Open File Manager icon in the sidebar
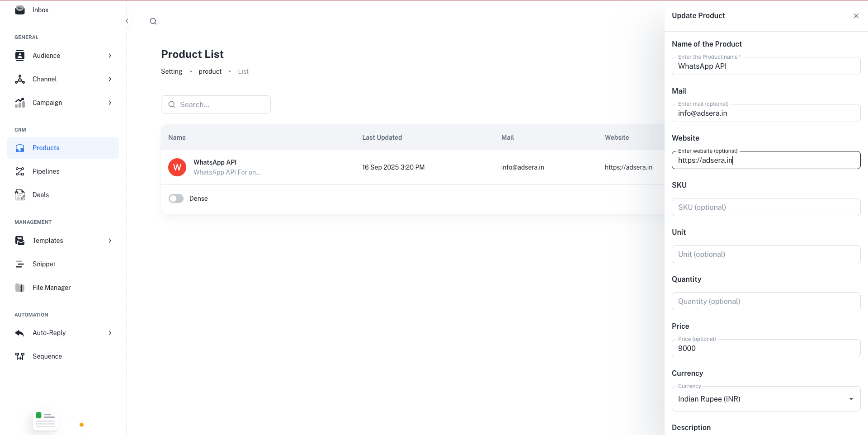868x435 pixels. pos(20,288)
